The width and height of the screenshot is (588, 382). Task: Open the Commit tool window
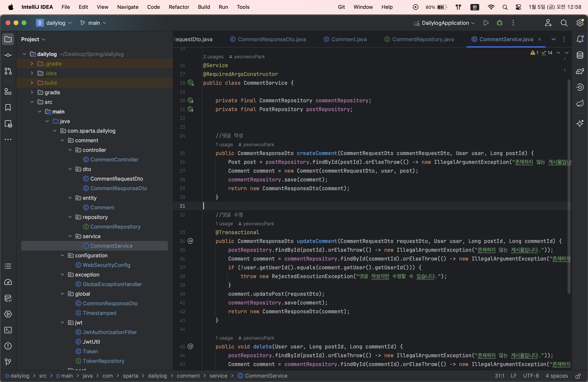tap(8, 55)
